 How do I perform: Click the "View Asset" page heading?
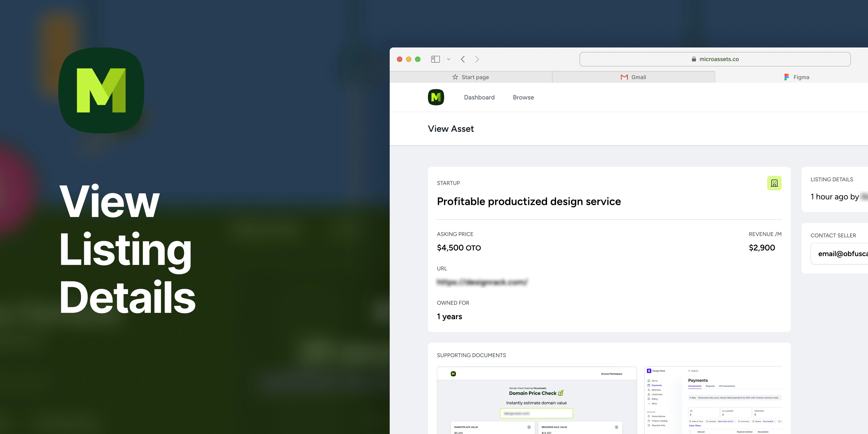(451, 129)
